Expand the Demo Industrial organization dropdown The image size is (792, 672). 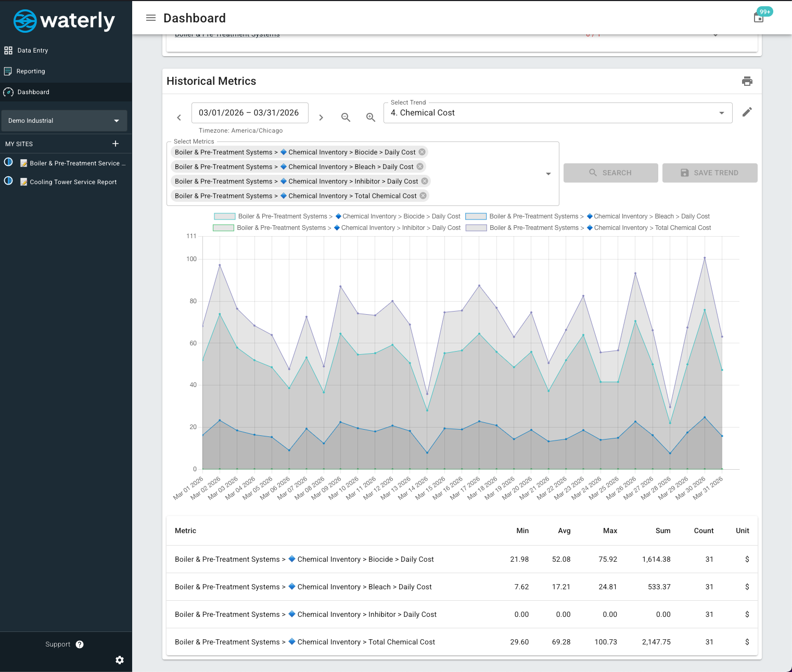click(64, 121)
